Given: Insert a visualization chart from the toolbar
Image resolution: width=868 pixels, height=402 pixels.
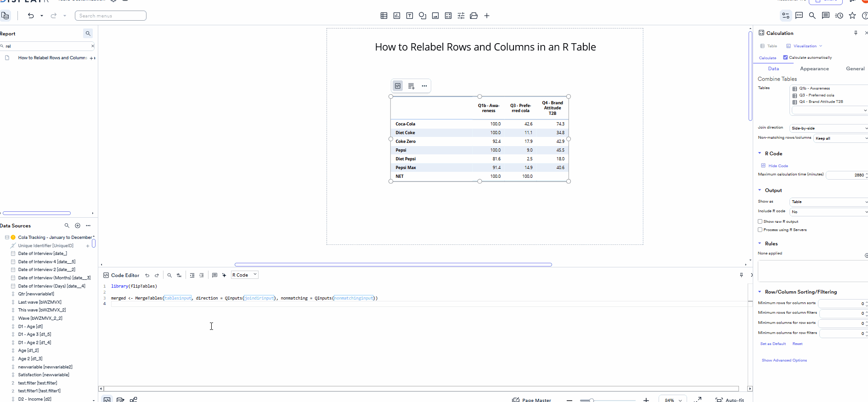Looking at the screenshot, I should [397, 16].
